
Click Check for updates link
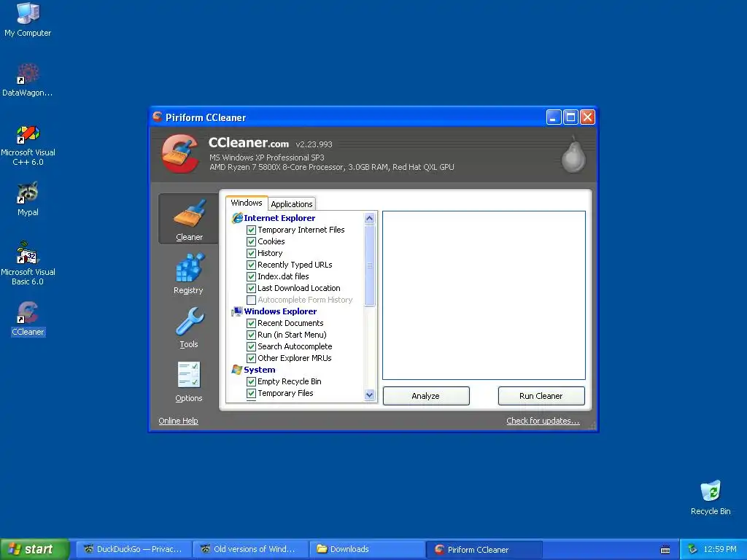pos(543,421)
